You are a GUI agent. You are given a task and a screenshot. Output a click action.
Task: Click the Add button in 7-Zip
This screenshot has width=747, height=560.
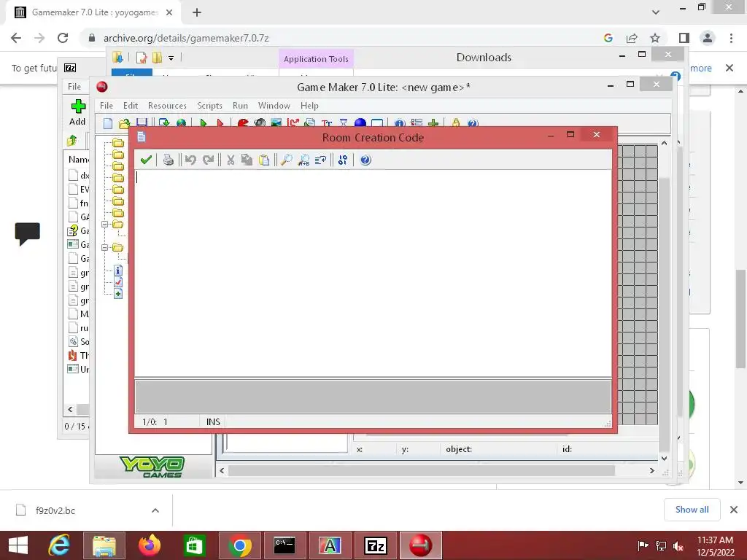(77, 112)
